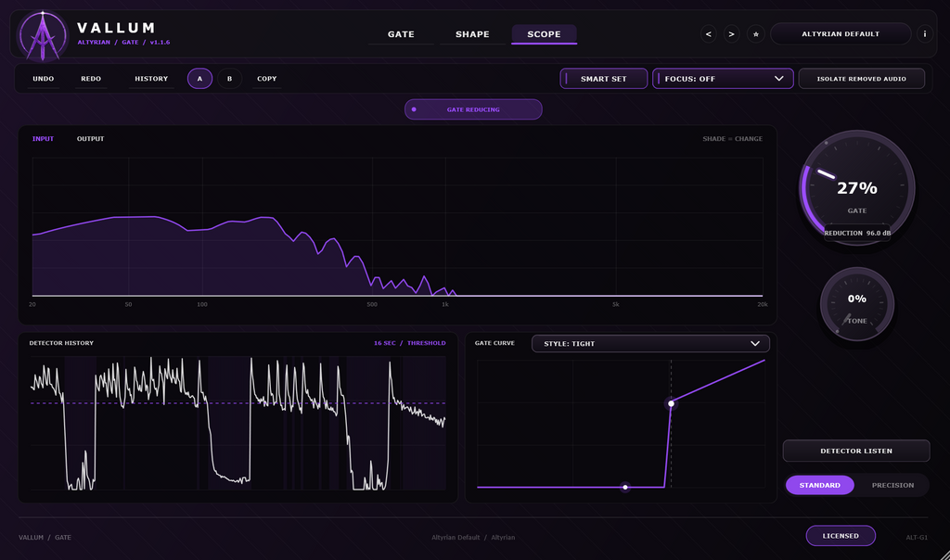Favorite the preset with the star icon
The height and width of the screenshot is (560, 950).
tap(755, 34)
